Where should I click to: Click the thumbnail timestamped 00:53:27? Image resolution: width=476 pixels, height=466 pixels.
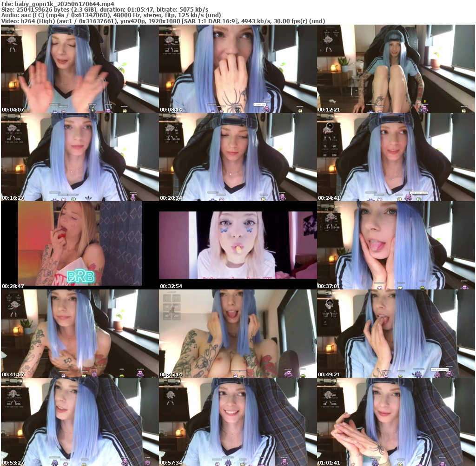pyautogui.click(x=79, y=422)
